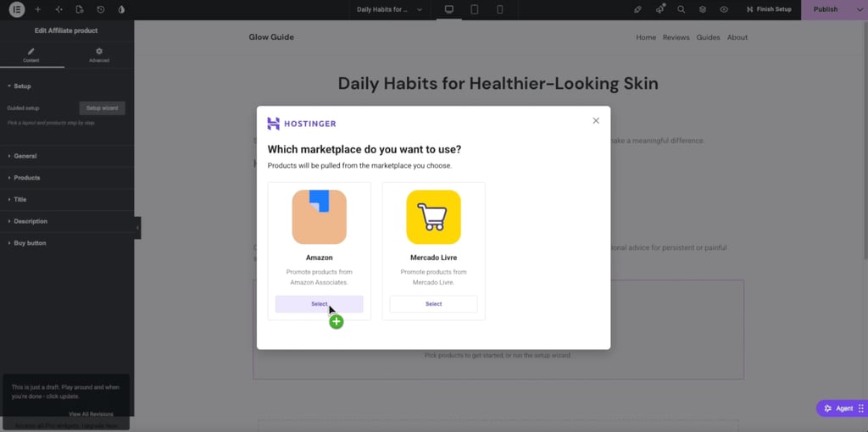The width and height of the screenshot is (868, 432).
Task: Preview changes with the eye icon
Action: (724, 9)
